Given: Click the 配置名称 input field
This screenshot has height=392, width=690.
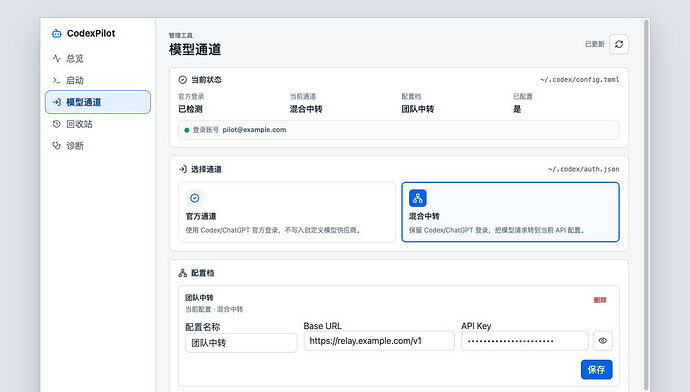Looking at the screenshot, I should click(x=241, y=343).
